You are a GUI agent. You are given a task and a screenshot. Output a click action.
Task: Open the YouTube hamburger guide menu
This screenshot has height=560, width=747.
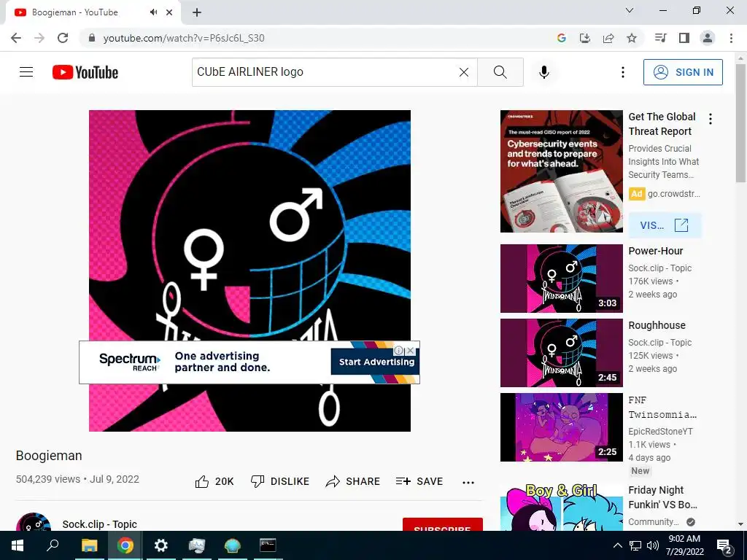26,72
